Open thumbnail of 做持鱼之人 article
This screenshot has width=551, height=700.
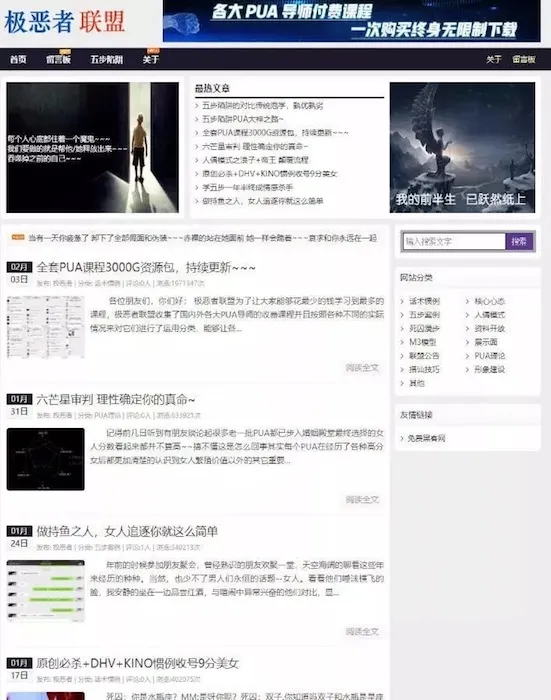[x=46, y=591]
